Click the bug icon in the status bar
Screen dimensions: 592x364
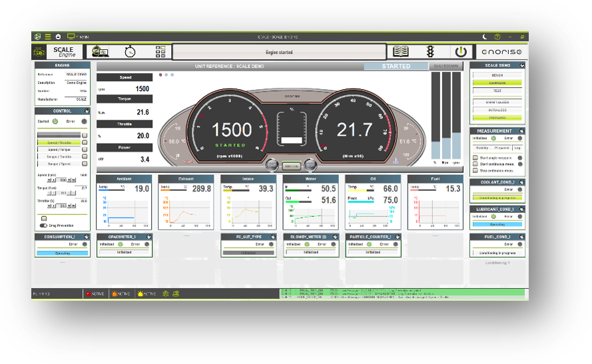pos(165,293)
